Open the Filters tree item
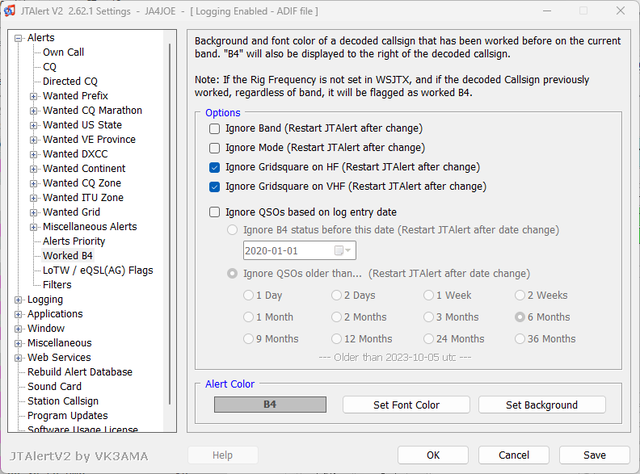 pos(57,285)
